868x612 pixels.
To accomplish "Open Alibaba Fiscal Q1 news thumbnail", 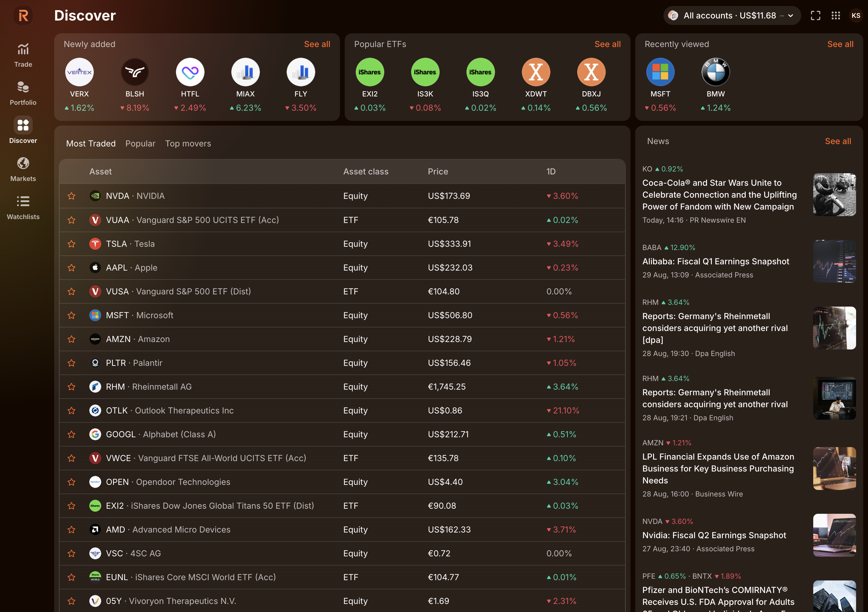I will click(834, 261).
